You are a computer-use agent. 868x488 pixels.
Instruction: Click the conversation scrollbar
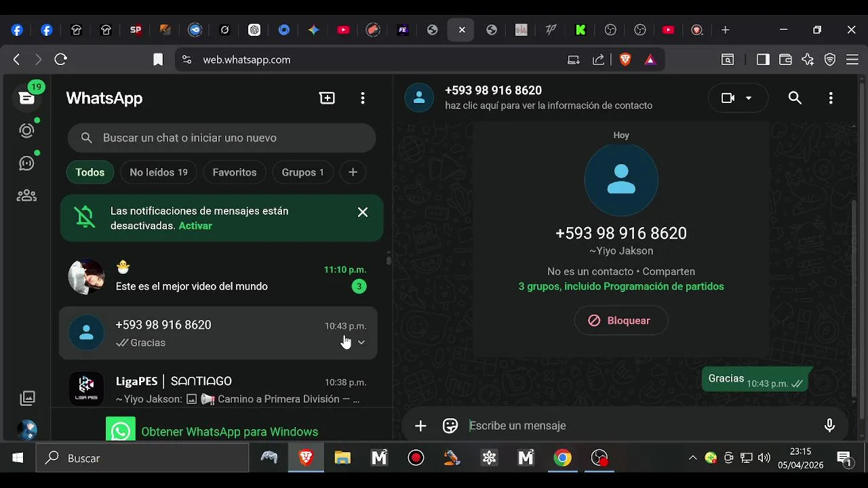click(853, 298)
